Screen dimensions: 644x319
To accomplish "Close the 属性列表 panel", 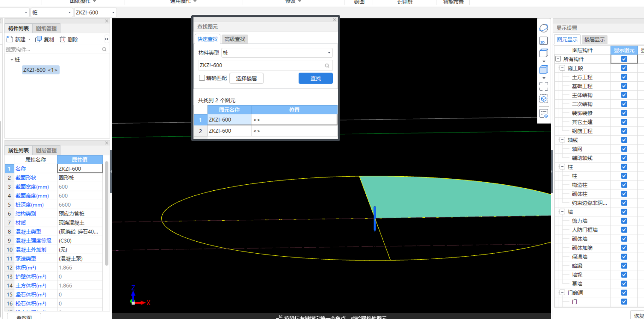I will pos(107,143).
